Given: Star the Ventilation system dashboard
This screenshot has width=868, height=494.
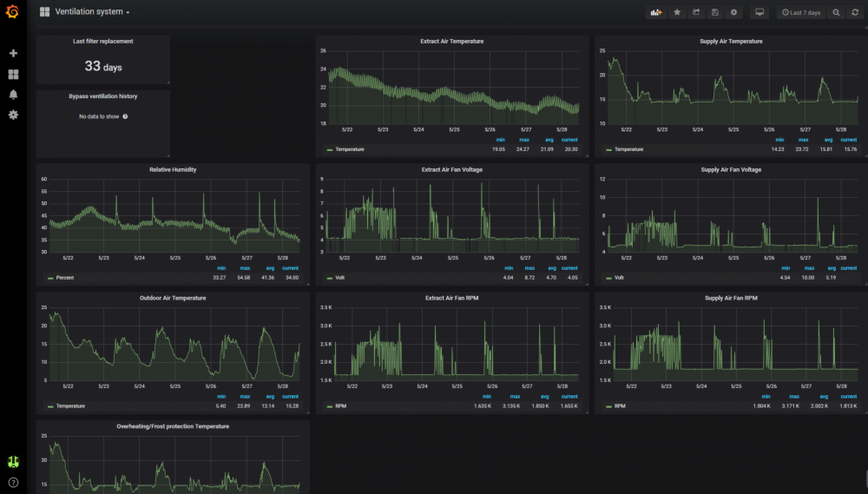Looking at the screenshot, I should point(677,12).
